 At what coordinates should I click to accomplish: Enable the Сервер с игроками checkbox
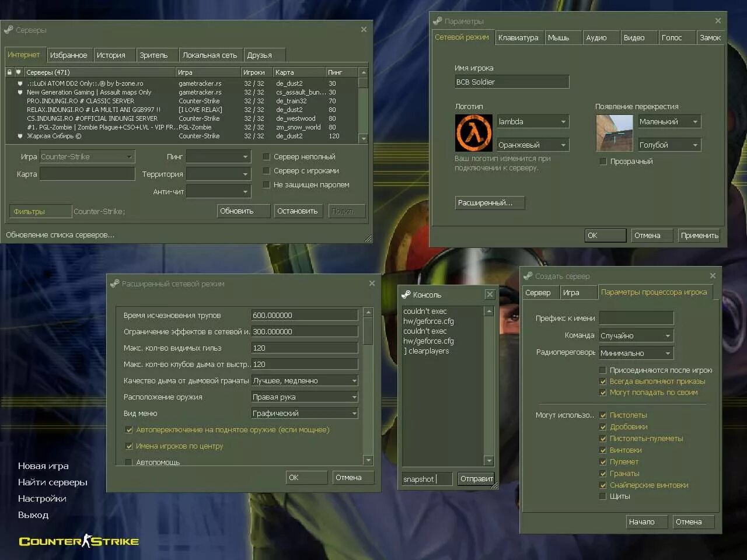(266, 171)
